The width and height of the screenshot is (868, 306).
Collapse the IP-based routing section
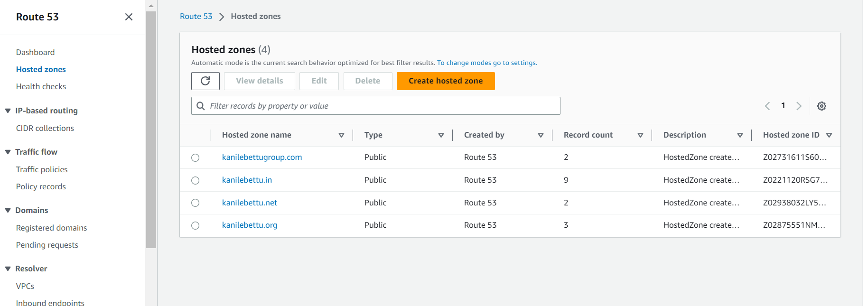point(8,111)
